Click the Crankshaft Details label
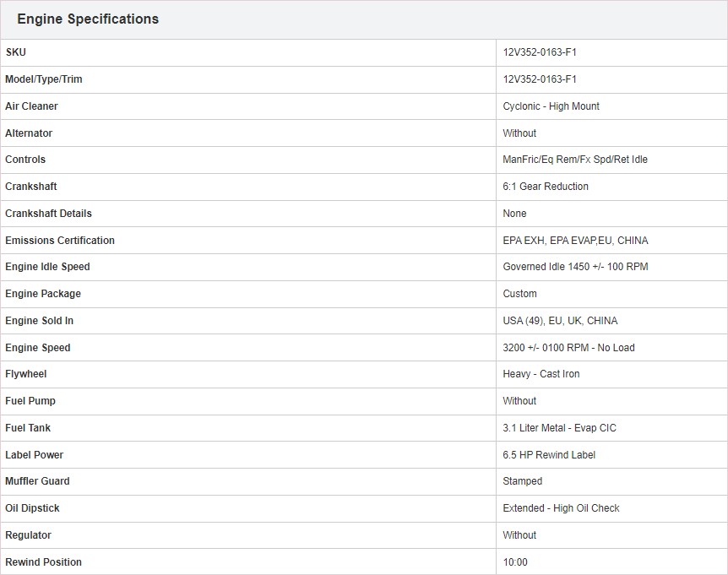This screenshot has width=728, height=575. pos(49,214)
